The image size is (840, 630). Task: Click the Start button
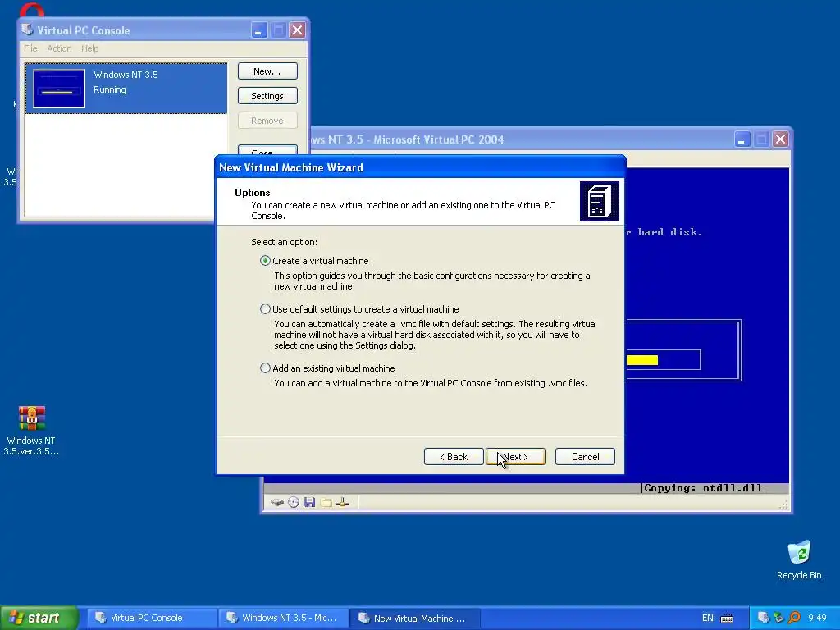click(39, 618)
